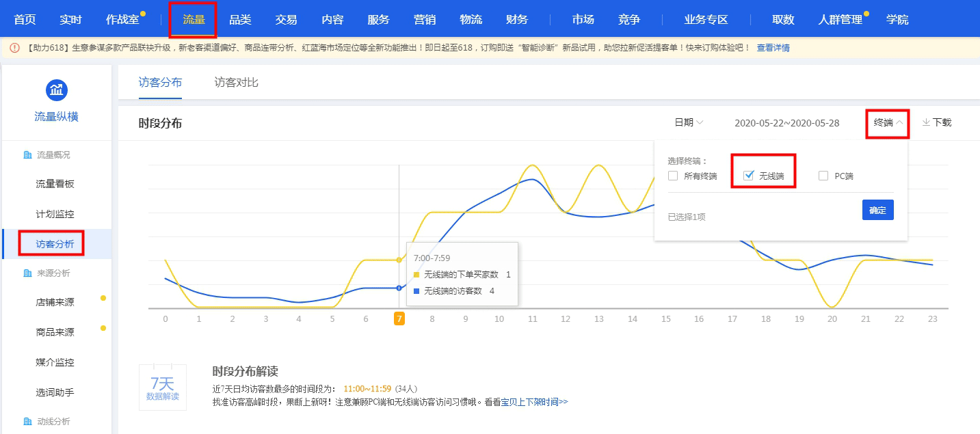Click the download arrow icon beside 下载
This screenshot has height=434, width=980.
pos(926,122)
